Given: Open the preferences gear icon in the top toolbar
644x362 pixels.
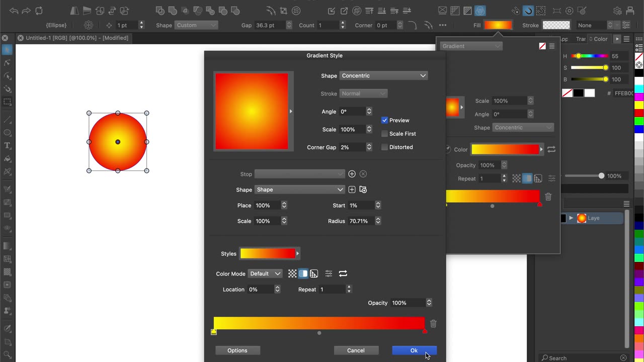Looking at the screenshot, I should click(617, 11).
